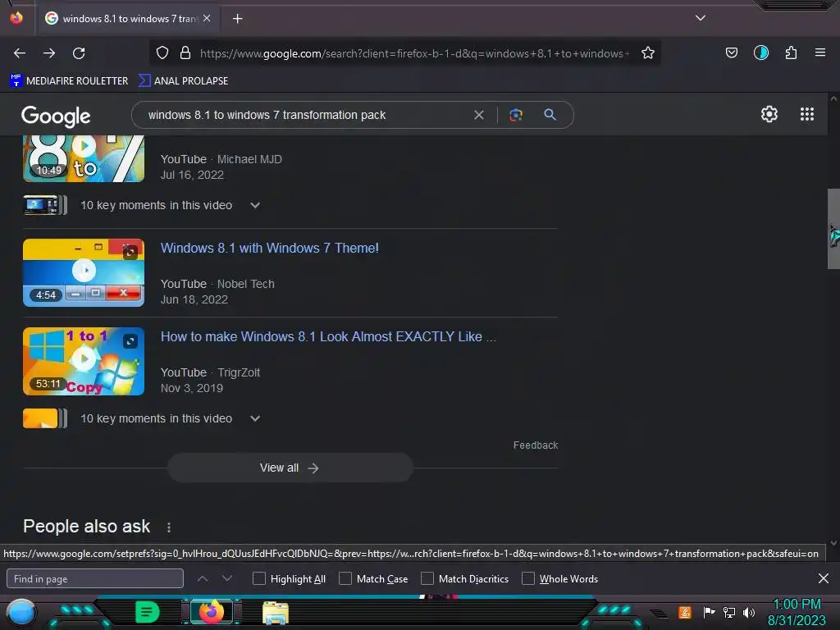Bookmark this page with the star icon
Image resolution: width=840 pixels, height=630 pixels.
[648, 52]
